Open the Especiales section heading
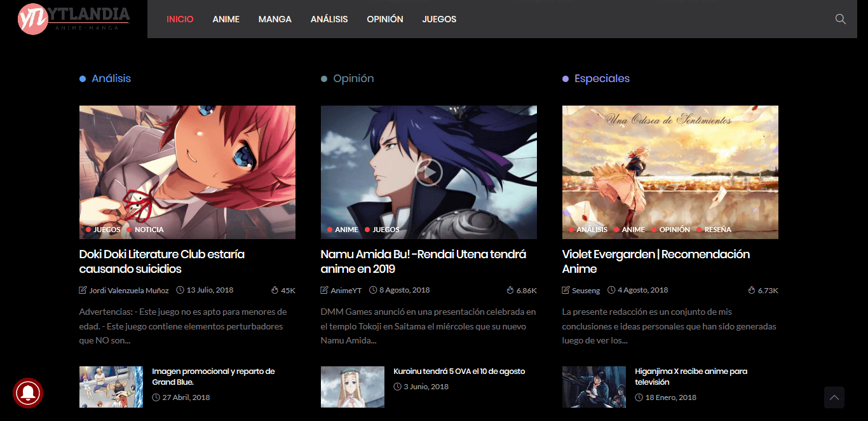Screen dimensions: 868x421 (602, 78)
